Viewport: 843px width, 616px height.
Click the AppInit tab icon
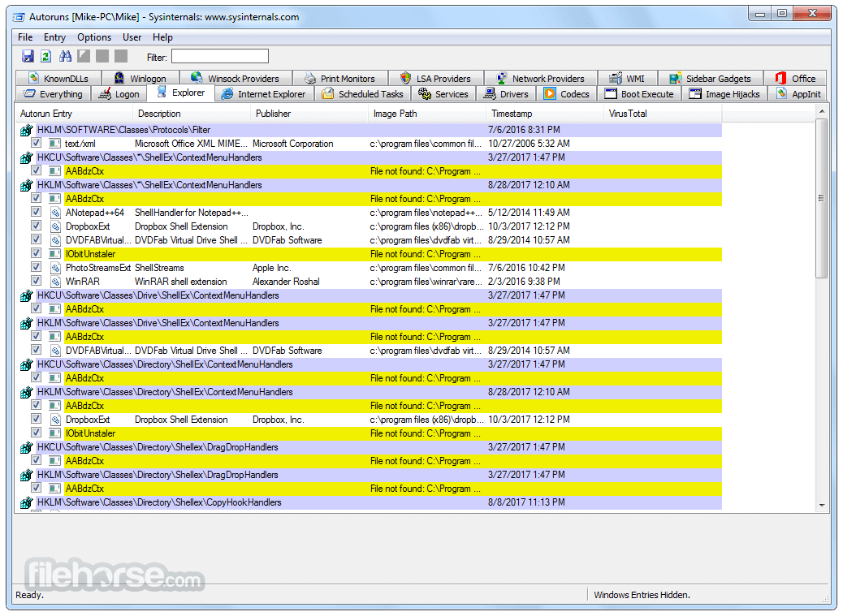point(782,93)
